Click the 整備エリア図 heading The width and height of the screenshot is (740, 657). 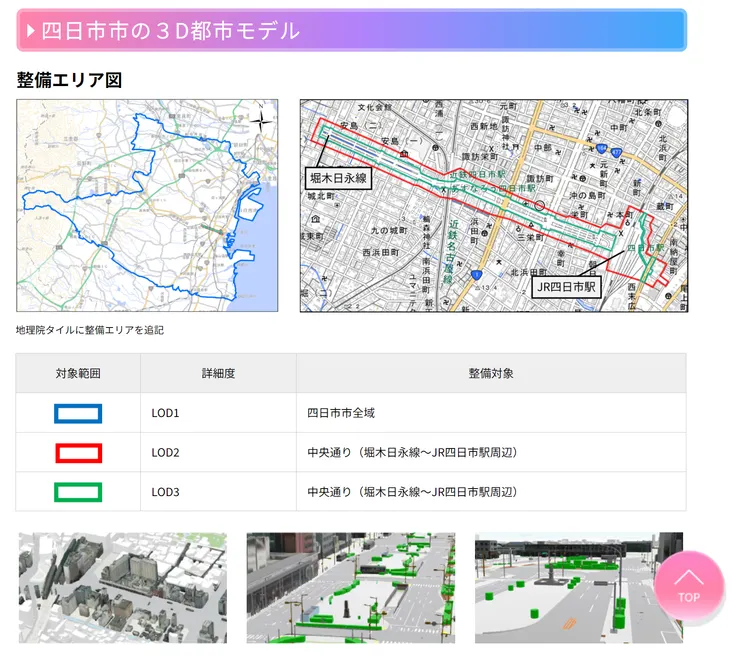coord(69,80)
